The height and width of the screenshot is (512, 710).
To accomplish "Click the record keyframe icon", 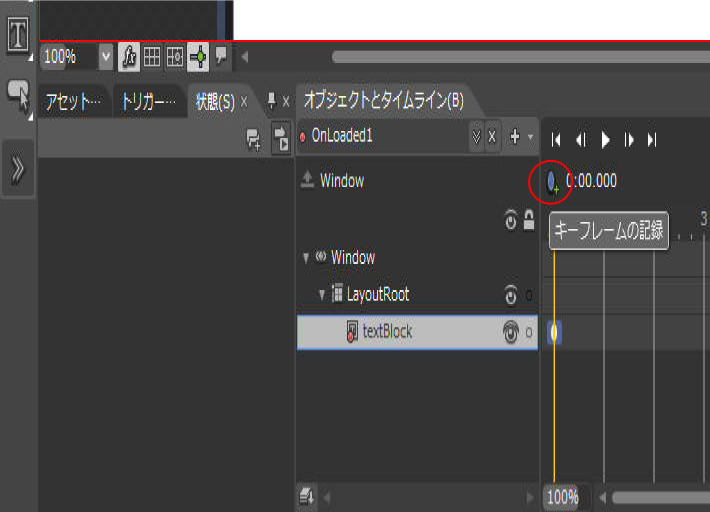I will tap(552, 181).
